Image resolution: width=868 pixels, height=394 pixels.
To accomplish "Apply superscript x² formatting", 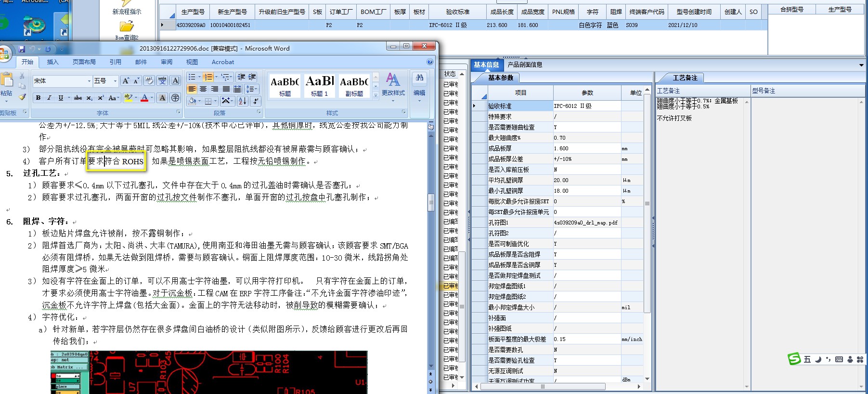I will [101, 98].
